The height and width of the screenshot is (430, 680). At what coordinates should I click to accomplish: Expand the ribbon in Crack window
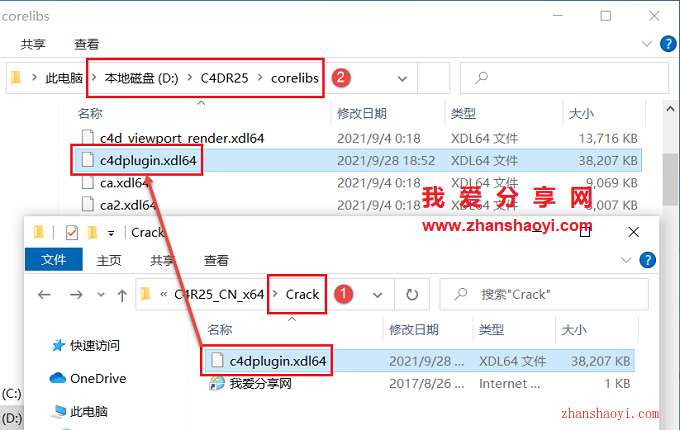coord(626,260)
